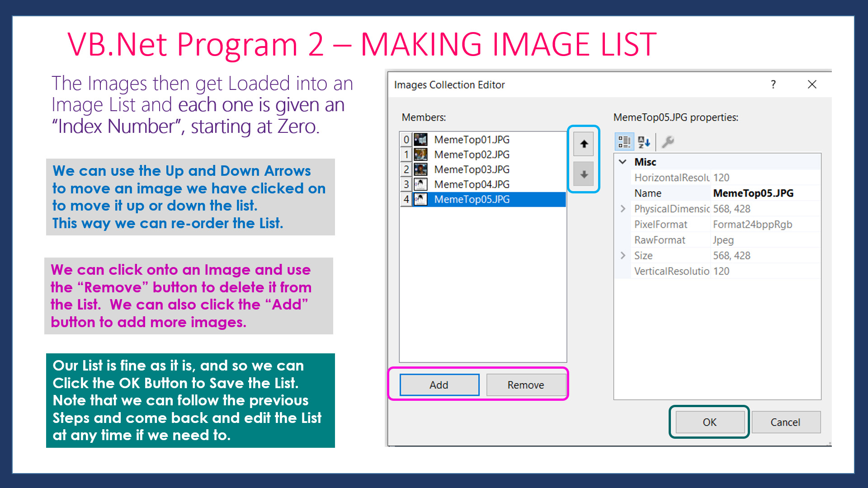Click the Remove button
Image resolution: width=868 pixels, height=488 pixels.
526,385
